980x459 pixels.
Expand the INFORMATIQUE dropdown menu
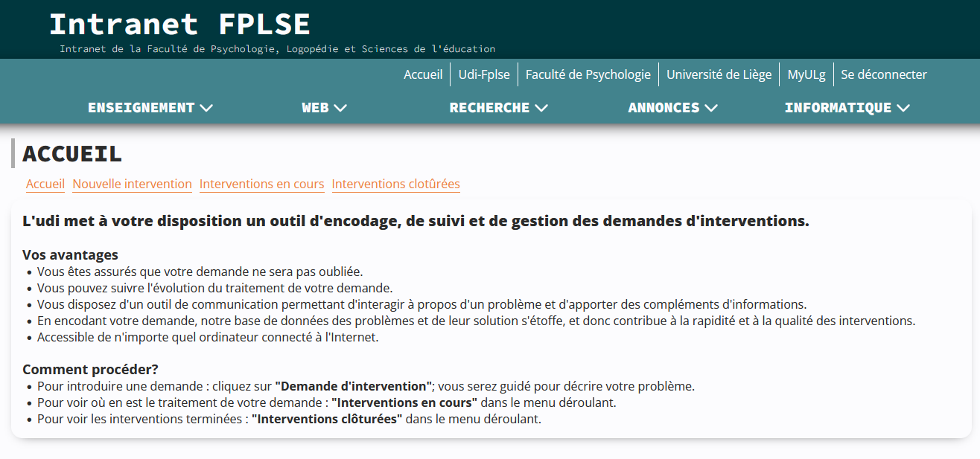coord(847,108)
